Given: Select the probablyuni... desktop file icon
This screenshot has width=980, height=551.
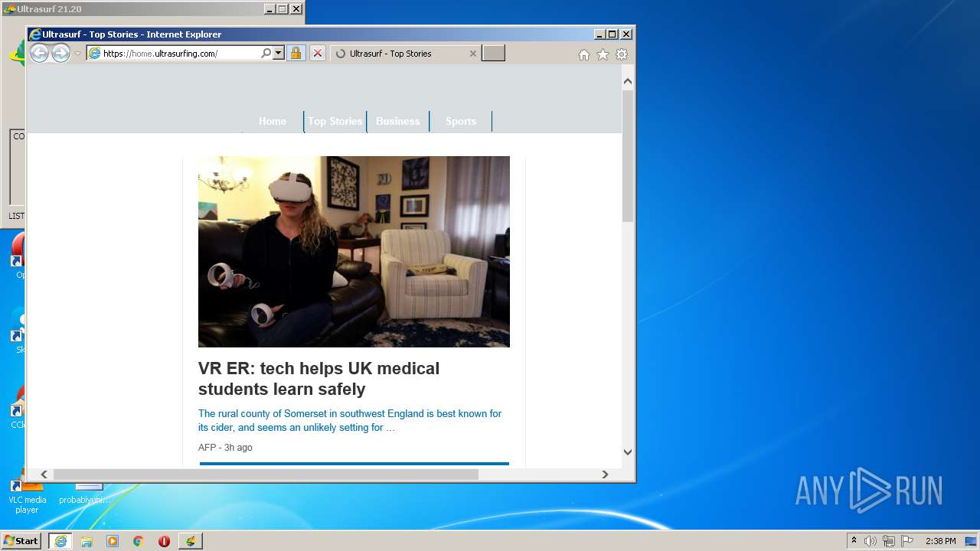Looking at the screenshot, I should [85, 494].
